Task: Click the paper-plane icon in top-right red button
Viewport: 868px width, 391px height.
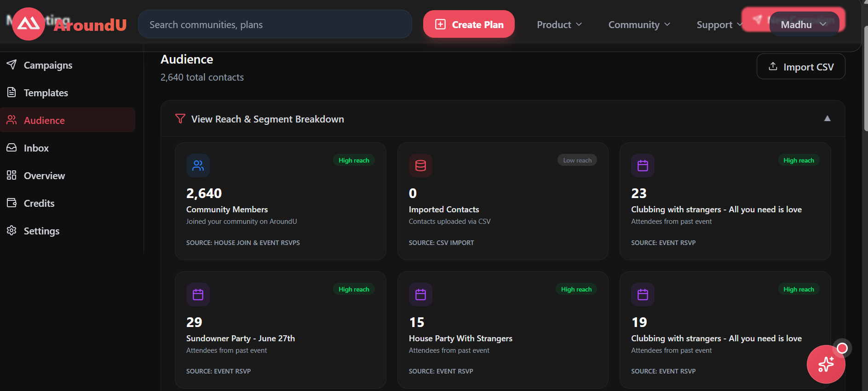Action: pyautogui.click(x=757, y=19)
